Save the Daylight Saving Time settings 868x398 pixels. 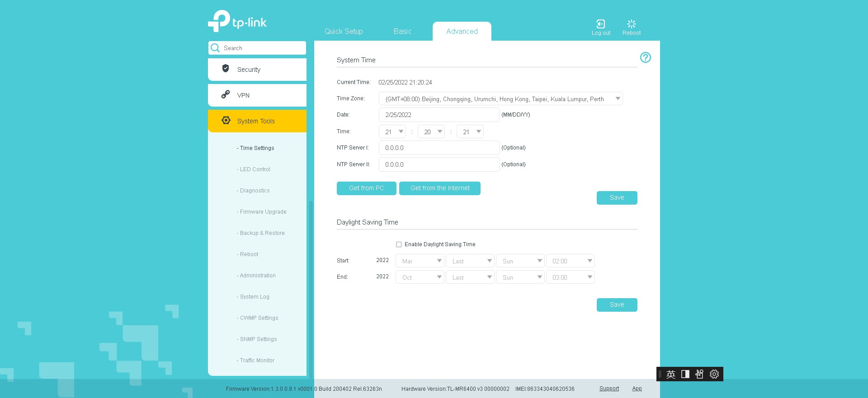[x=617, y=305]
